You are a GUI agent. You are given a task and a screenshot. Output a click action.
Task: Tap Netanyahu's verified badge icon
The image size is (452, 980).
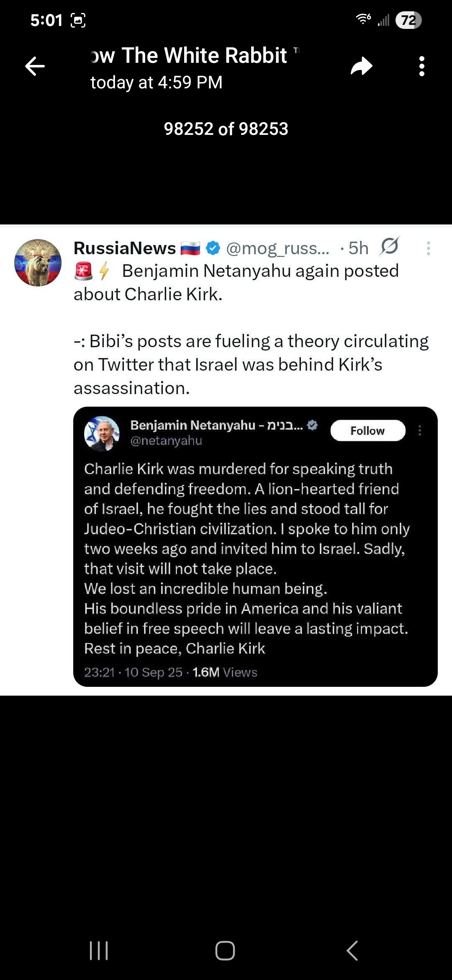click(312, 425)
